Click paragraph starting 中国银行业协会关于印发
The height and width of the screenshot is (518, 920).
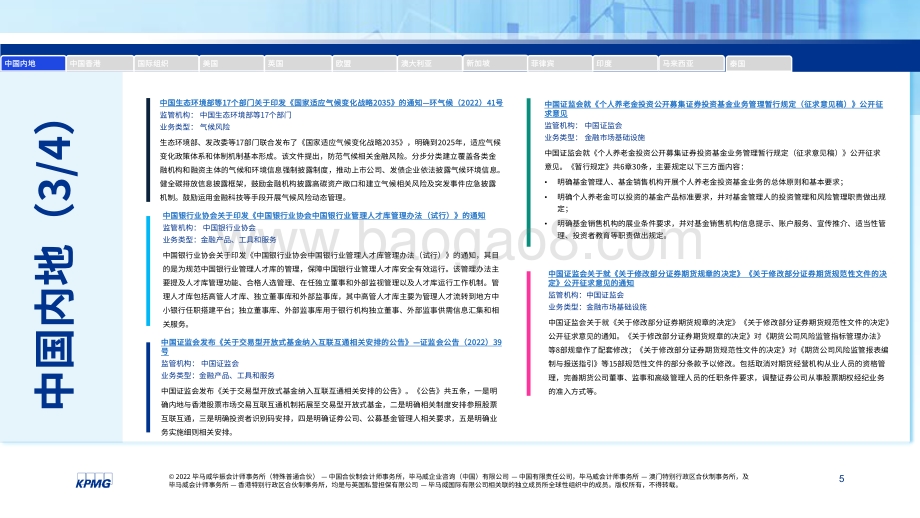[331, 290]
